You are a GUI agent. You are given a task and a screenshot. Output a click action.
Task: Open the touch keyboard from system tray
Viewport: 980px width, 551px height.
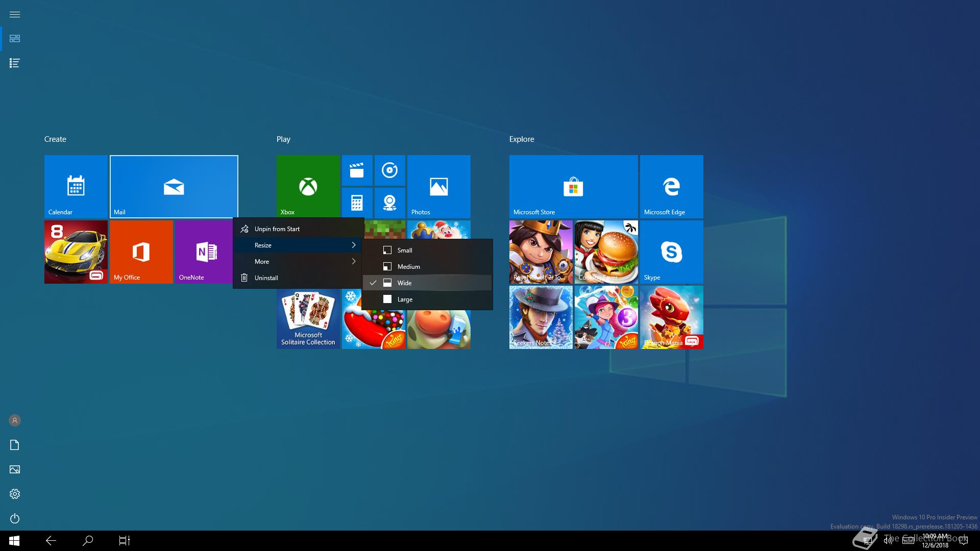click(x=908, y=541)
